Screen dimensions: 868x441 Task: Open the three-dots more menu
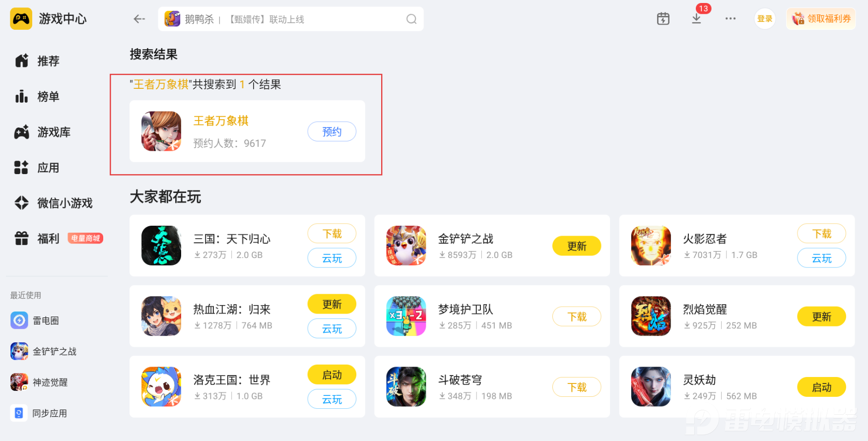[731, 19]
